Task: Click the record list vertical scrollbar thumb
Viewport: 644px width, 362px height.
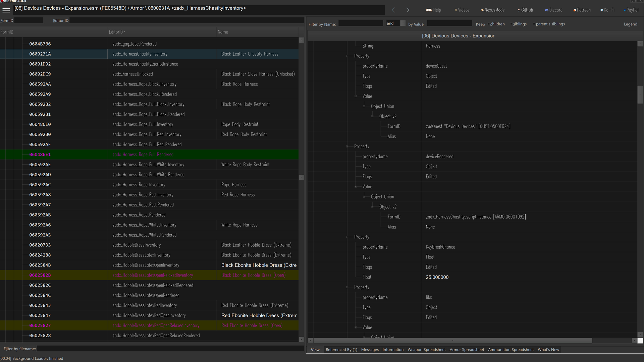Action: [x=301, y=177]
